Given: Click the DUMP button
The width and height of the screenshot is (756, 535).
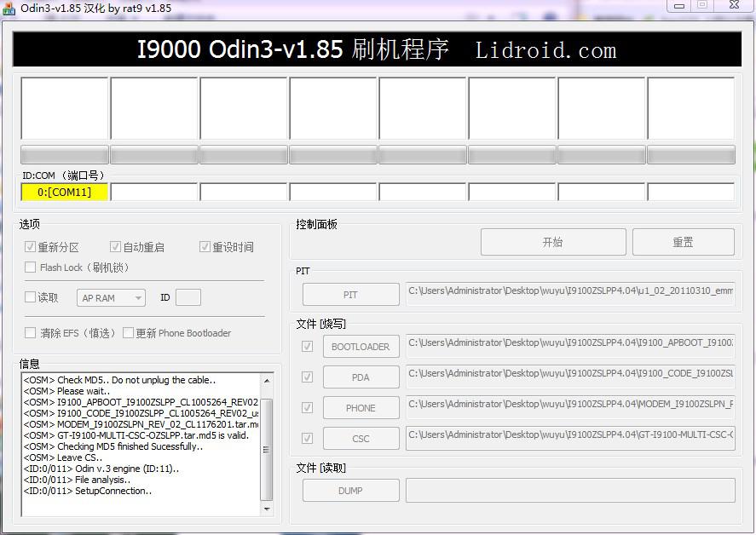Looking at the screenshot, I should (x=351, y=490).
